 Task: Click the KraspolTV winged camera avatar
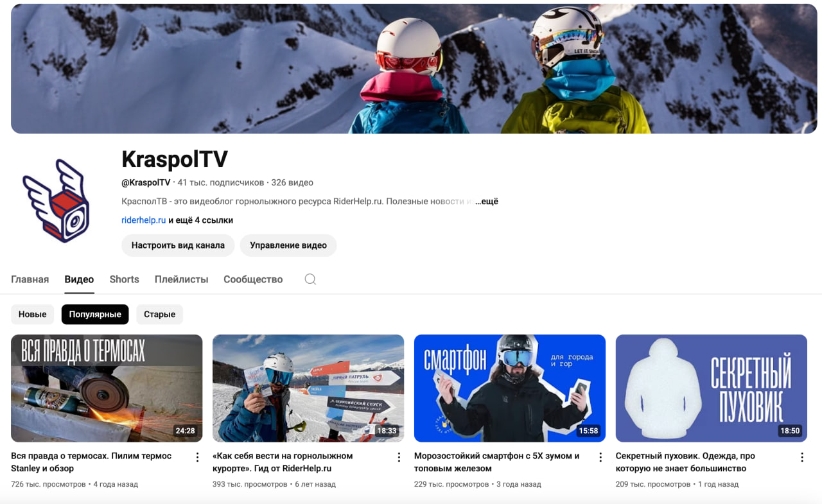tap(57, 201)
